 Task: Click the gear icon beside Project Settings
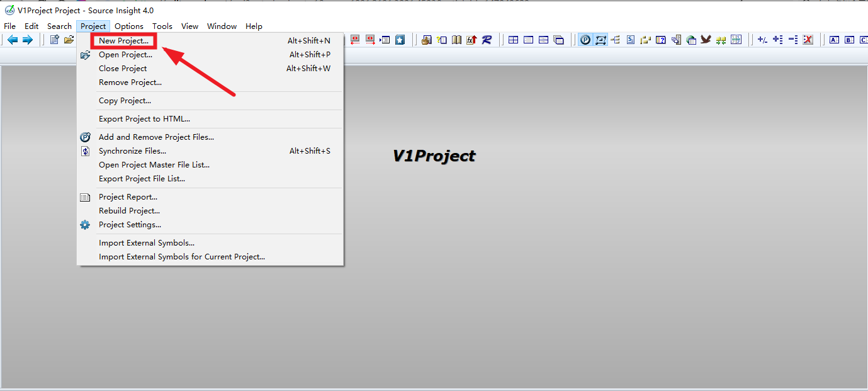tap(85, 225)
